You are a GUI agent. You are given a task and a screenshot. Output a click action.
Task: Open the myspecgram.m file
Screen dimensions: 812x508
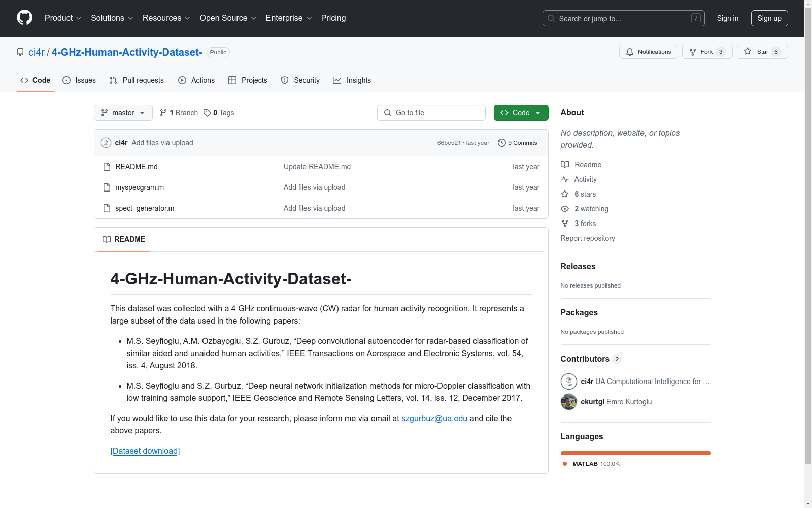[140, 187]
